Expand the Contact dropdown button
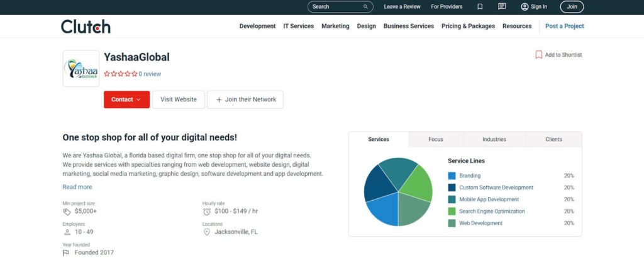 point(126,99)
